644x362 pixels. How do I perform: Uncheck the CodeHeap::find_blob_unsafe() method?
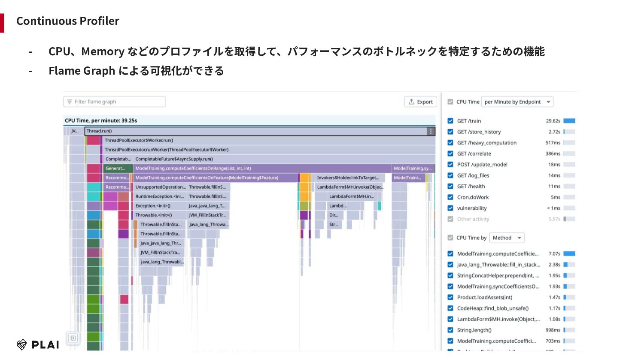click(450, 308)
